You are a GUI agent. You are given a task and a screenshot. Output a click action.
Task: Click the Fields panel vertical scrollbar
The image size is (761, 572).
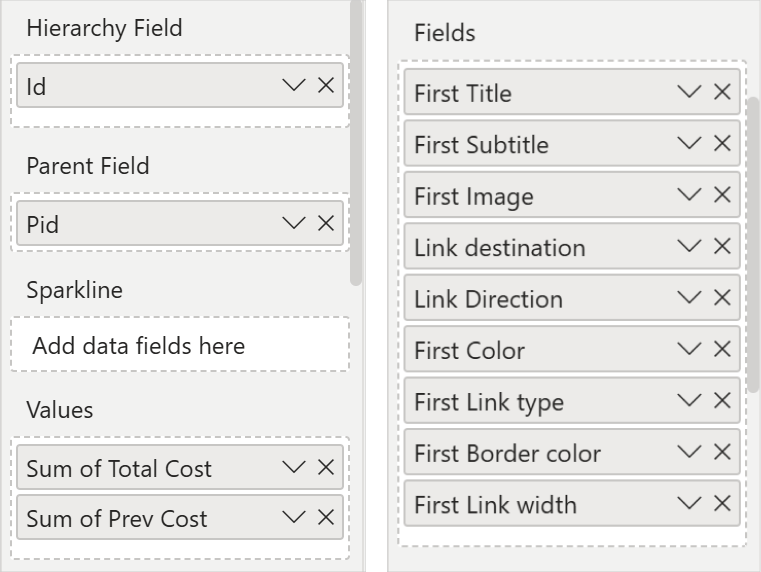coord(754,240)
